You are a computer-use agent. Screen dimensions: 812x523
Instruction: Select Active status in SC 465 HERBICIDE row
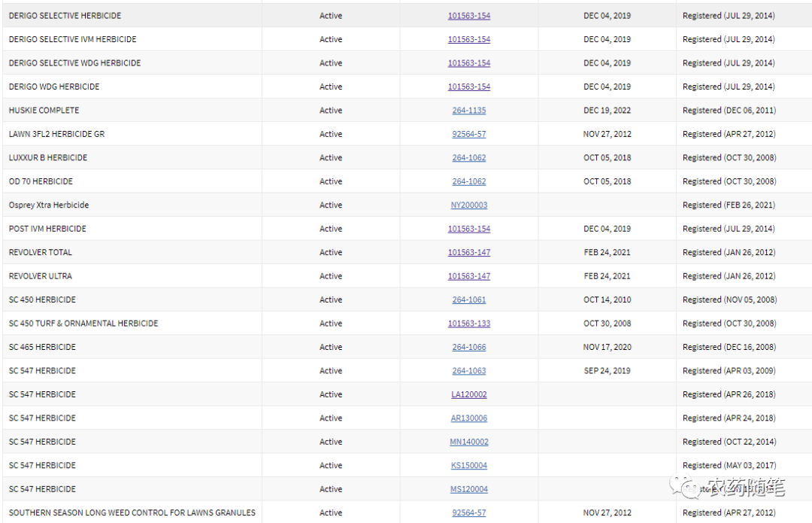pyautogui.click(x=331, y=347)
